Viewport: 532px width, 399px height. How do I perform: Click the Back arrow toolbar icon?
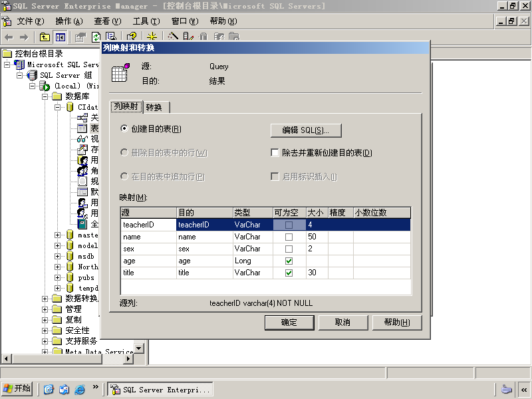(x=9, y=37)
